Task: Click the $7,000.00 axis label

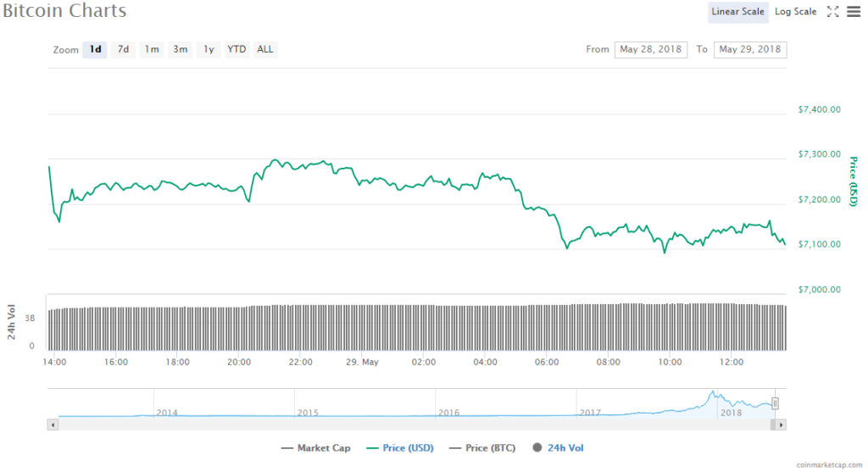Action: pos(820,290)
